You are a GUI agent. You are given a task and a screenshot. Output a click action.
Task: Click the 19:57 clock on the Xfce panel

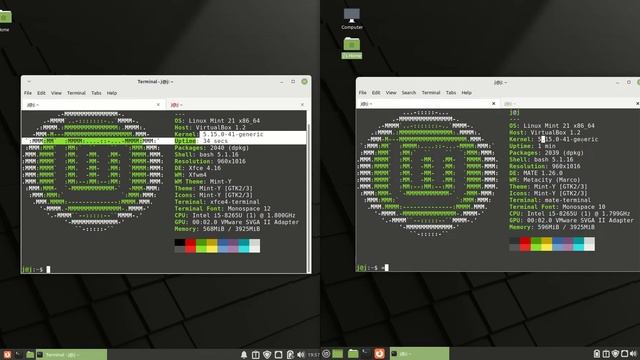[x=313, y=355]
